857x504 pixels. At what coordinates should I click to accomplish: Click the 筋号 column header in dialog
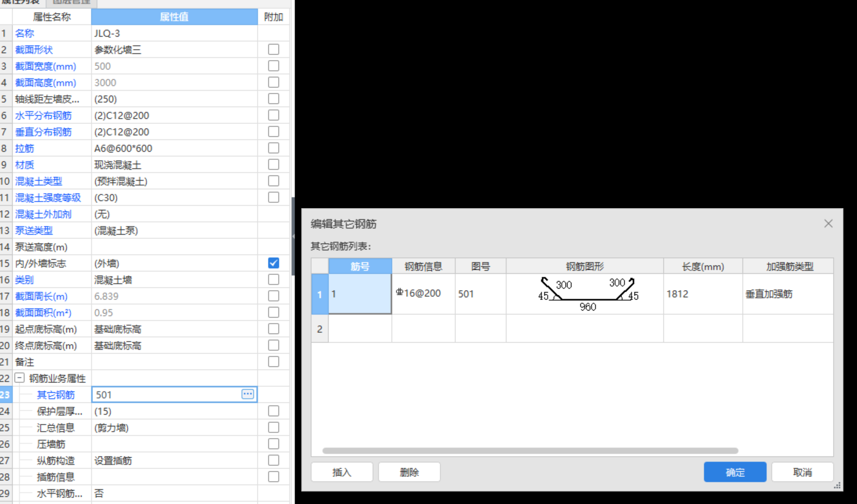coord(360,266)
